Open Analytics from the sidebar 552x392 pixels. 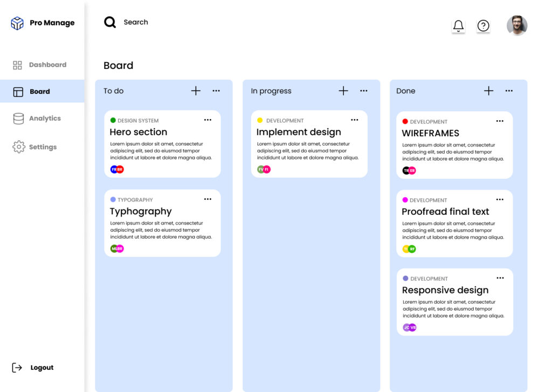tap(45, 118)
